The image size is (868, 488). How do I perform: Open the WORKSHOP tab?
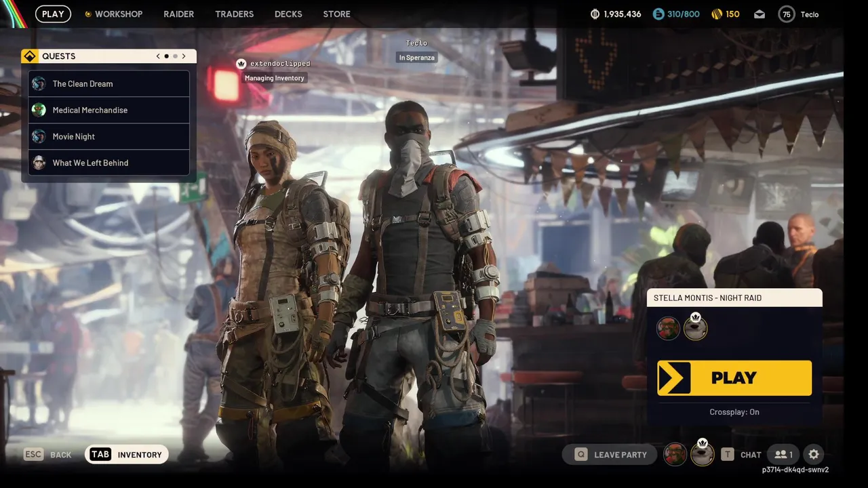pyautogui.click(x=113, y=14)
